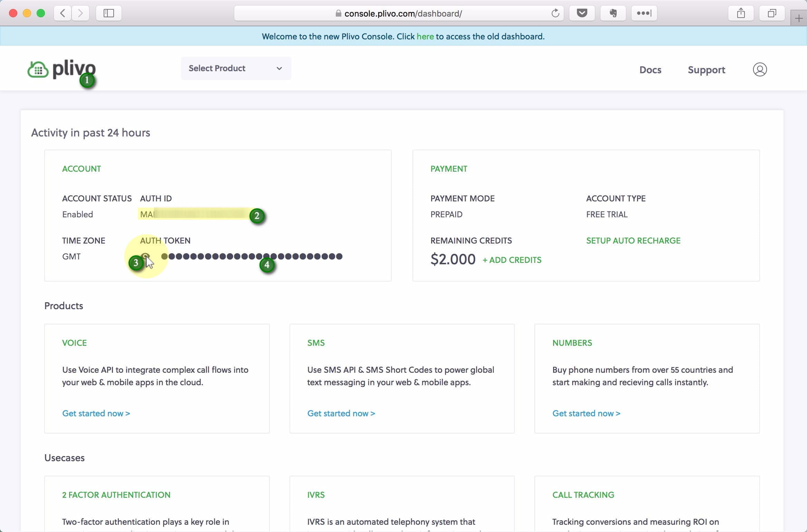
Task: Click the PREPAID payment mode value
Action: [446, 214]
